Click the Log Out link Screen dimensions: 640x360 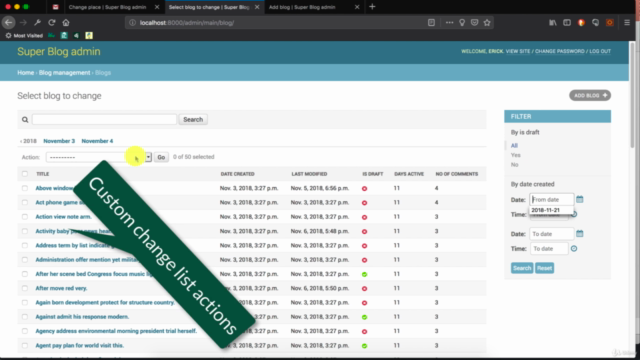point(600,51)
